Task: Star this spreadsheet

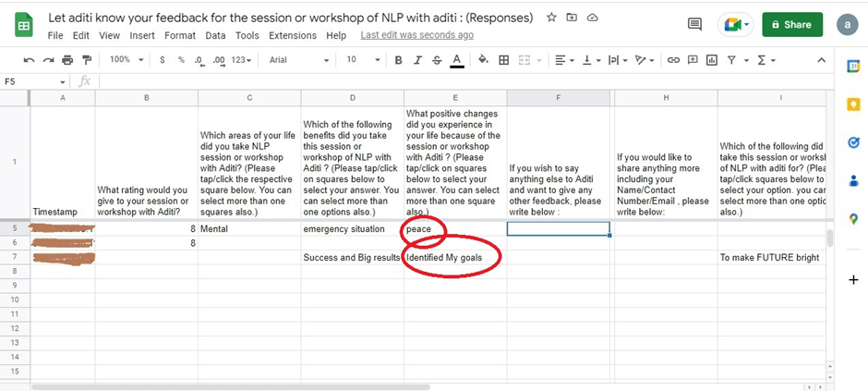Action: pyautogui.click(x=551, y=18)
